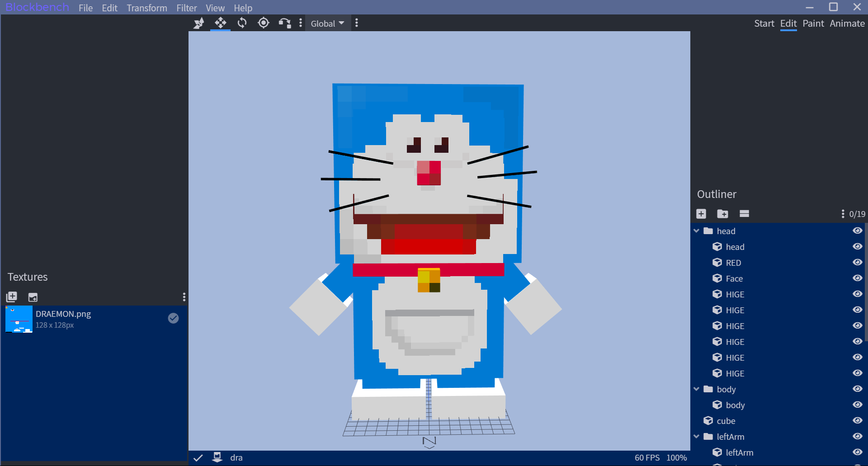Open the Filter menu
Viewport: 868px width, 466px height.
[x=187, y=8]
